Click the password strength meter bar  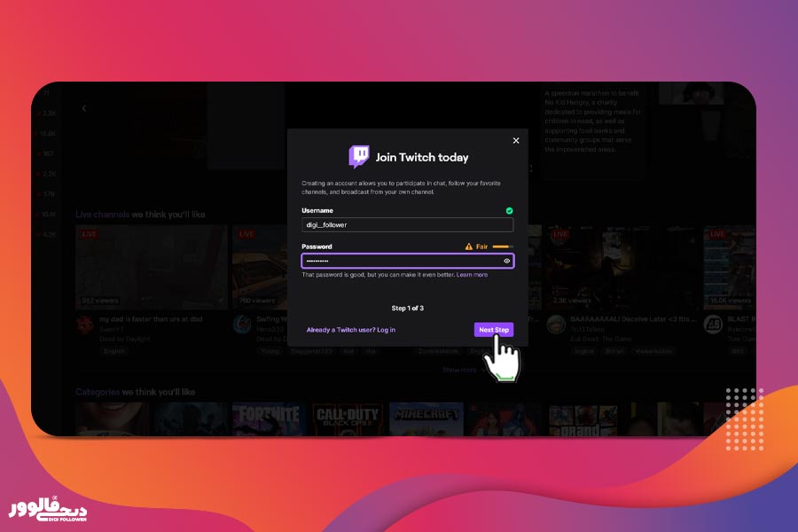(x=503, y=246)
